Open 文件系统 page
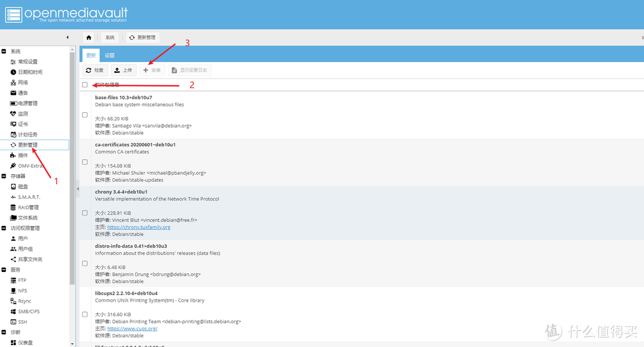 tap(24, 218)
